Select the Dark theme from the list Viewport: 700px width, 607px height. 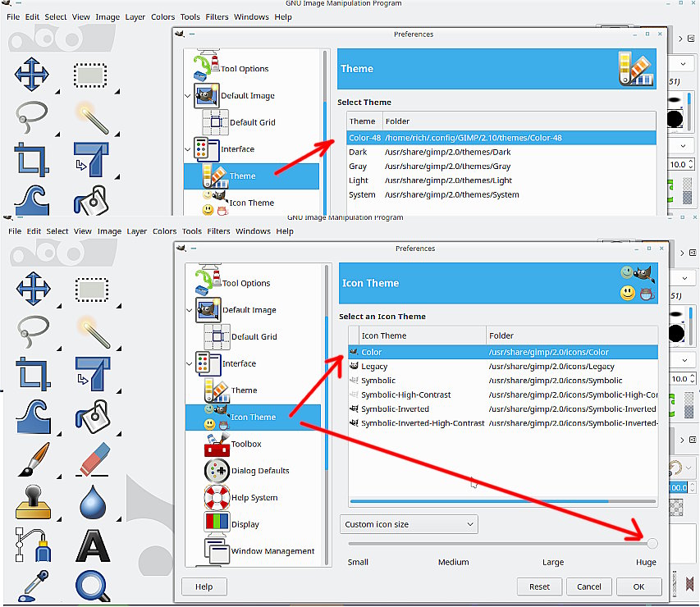point(358,152)
